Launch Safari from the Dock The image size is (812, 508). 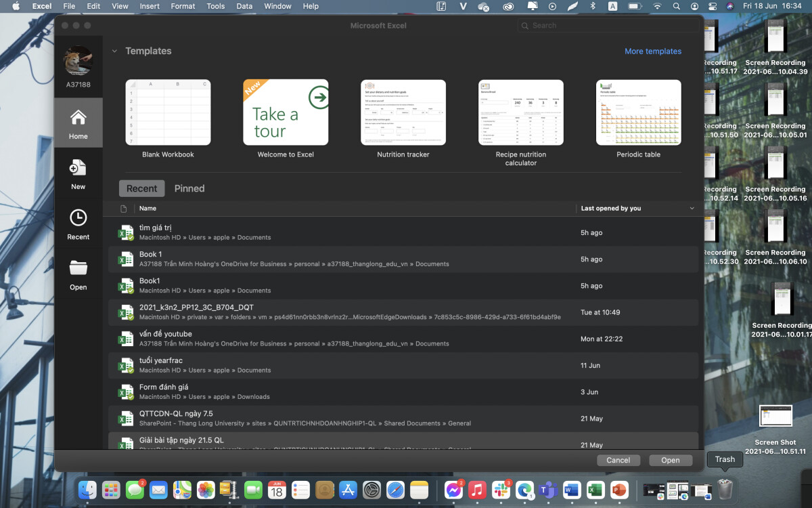click(395, 490)
